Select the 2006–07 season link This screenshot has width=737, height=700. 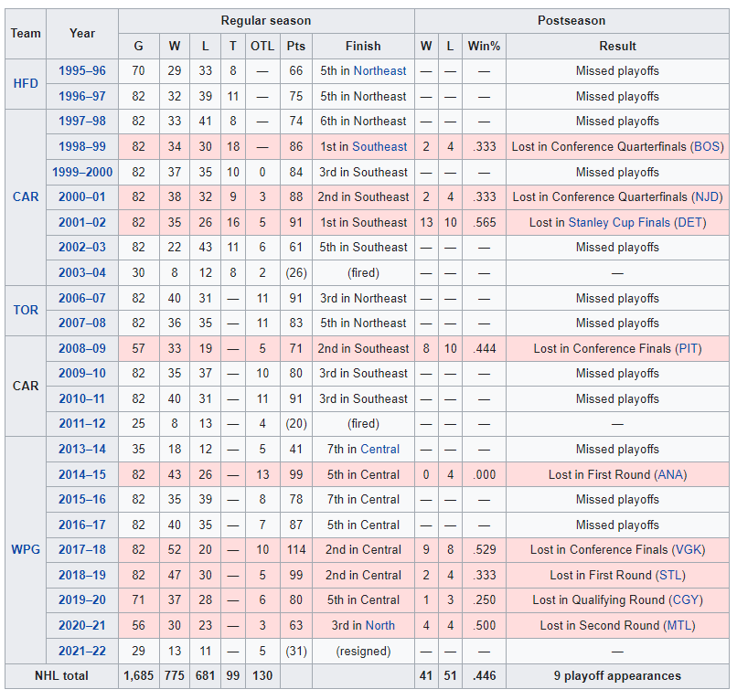click(82, 298)
